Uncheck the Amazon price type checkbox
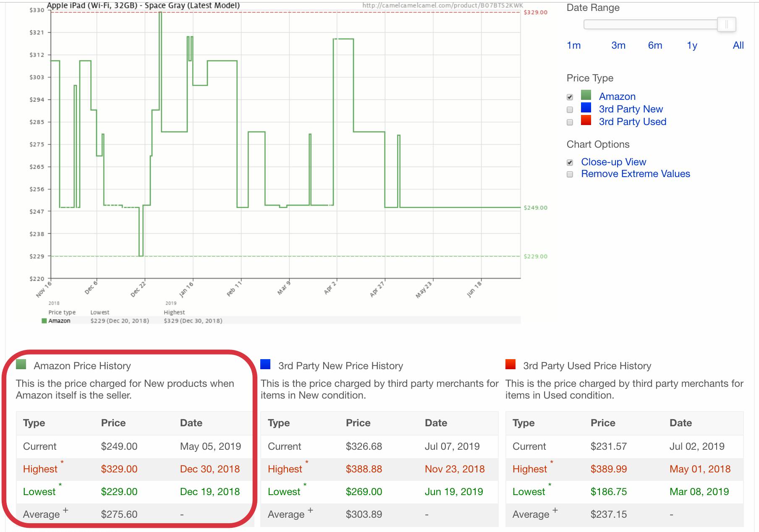This screenshot has height=532, width=759. click(570, 97)
